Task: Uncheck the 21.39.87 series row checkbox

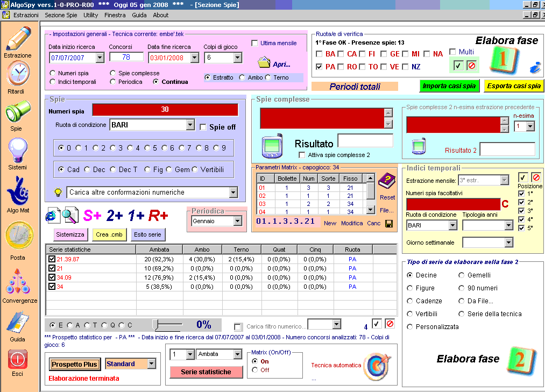Action: (x=52, y=259)
